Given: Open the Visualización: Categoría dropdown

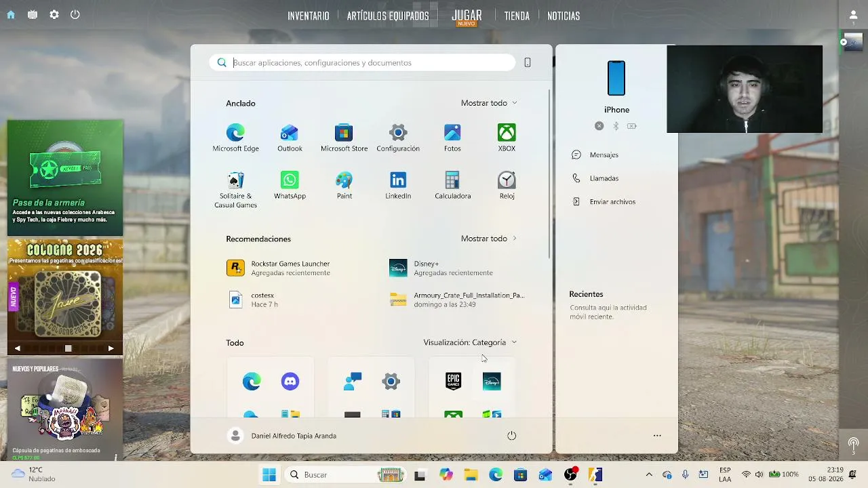Looking at the screenshot, I should (470, 342).
